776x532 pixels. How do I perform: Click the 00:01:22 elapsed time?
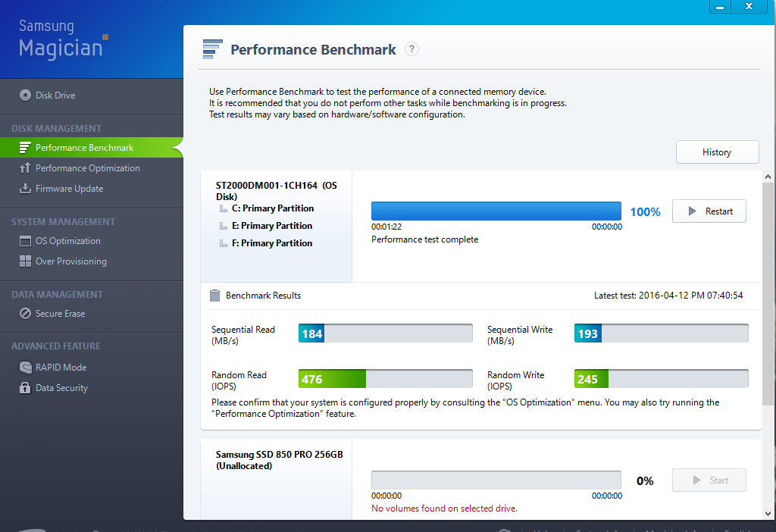386,227
